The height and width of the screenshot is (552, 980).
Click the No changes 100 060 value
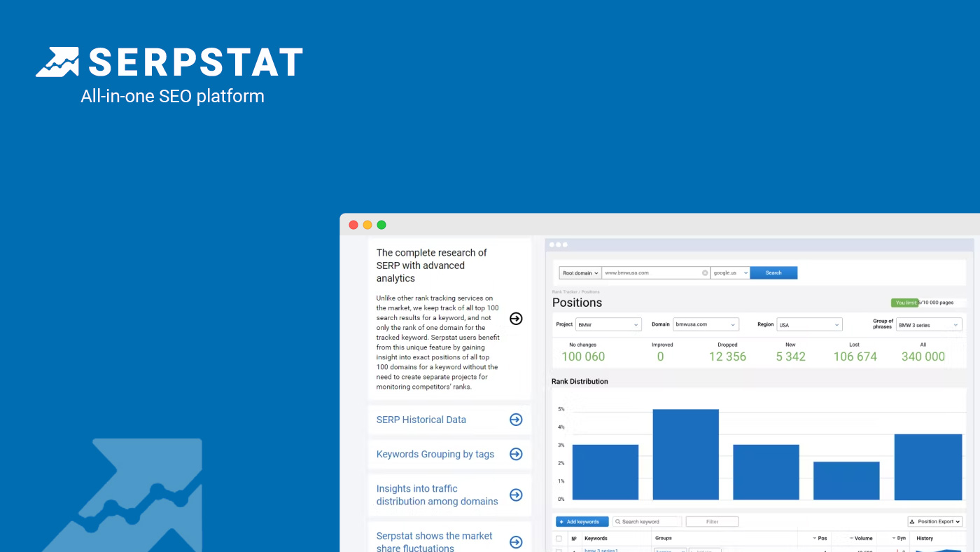coord(583,357)
